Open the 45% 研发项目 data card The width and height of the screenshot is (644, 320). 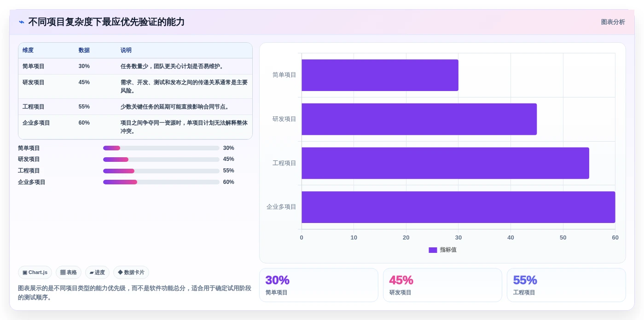tap(442, 285)
